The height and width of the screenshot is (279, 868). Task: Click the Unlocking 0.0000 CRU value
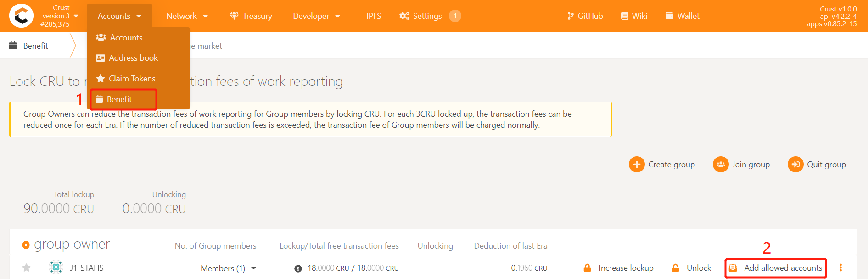pyautogui.click(x=154, y=209)
